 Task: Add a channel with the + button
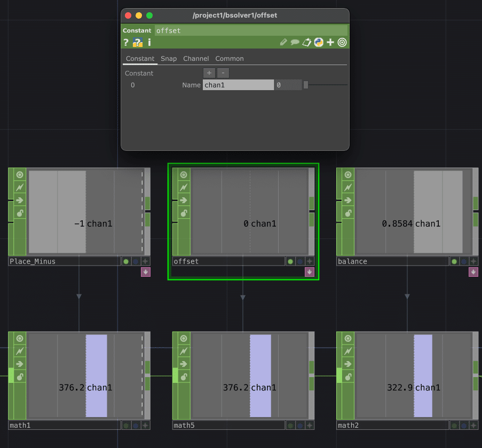coord(209,73)
